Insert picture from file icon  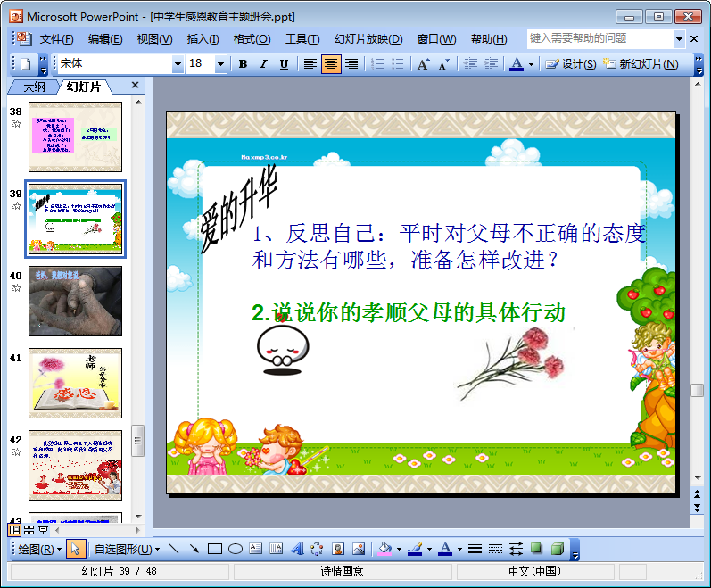click(359, 549)
